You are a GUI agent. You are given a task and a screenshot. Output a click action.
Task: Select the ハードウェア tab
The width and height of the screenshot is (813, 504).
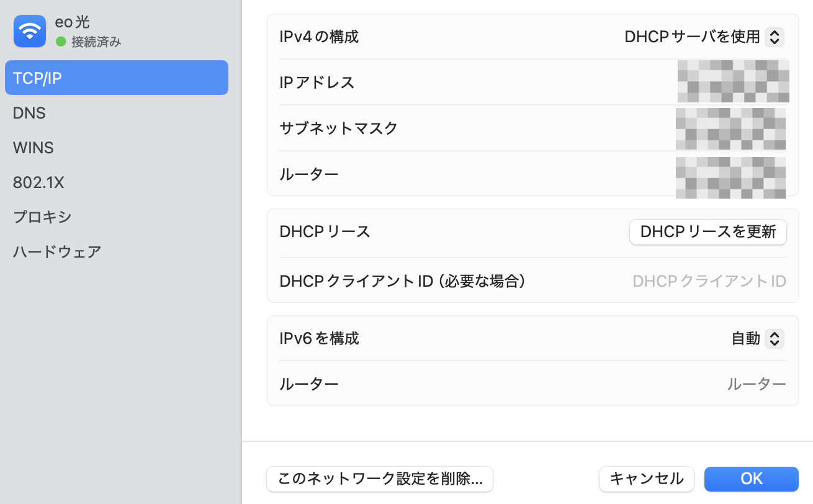click(57, 252)
